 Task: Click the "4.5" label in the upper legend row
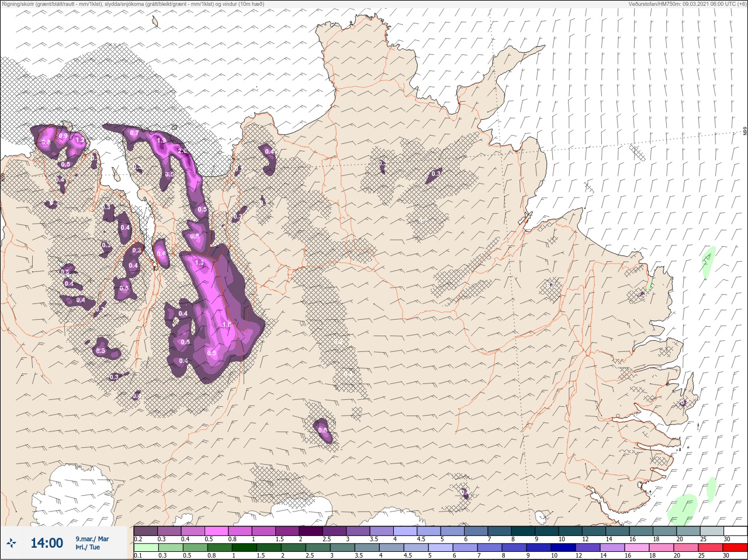coord(421,539)
